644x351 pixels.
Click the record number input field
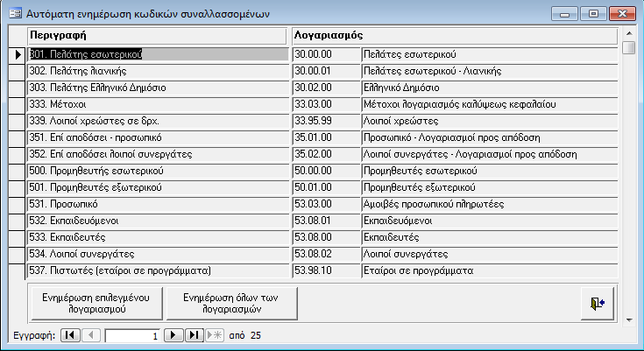131,335
